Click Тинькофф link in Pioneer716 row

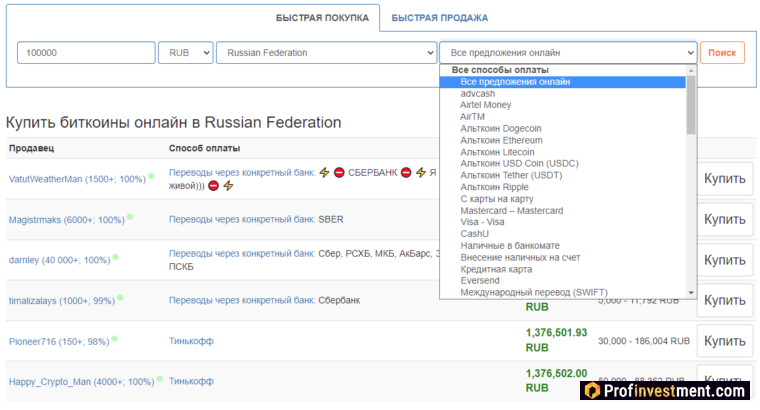coord(191,341)
